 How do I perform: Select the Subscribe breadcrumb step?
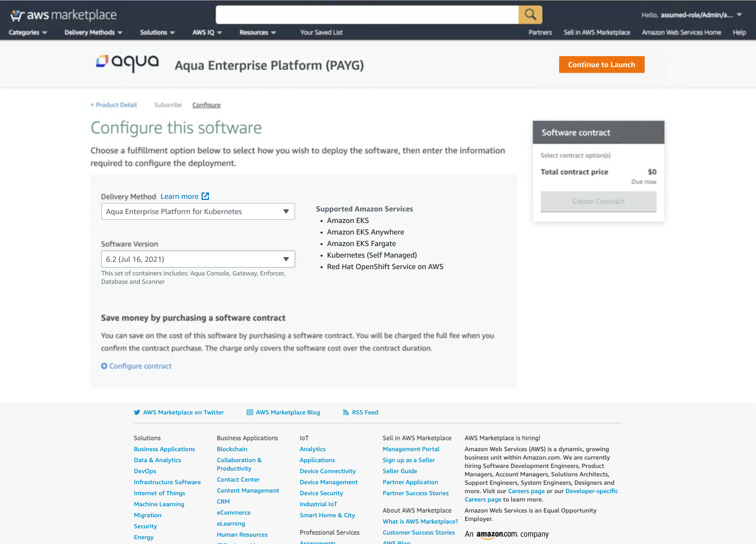pyautogui.click(x=168, y=105)
